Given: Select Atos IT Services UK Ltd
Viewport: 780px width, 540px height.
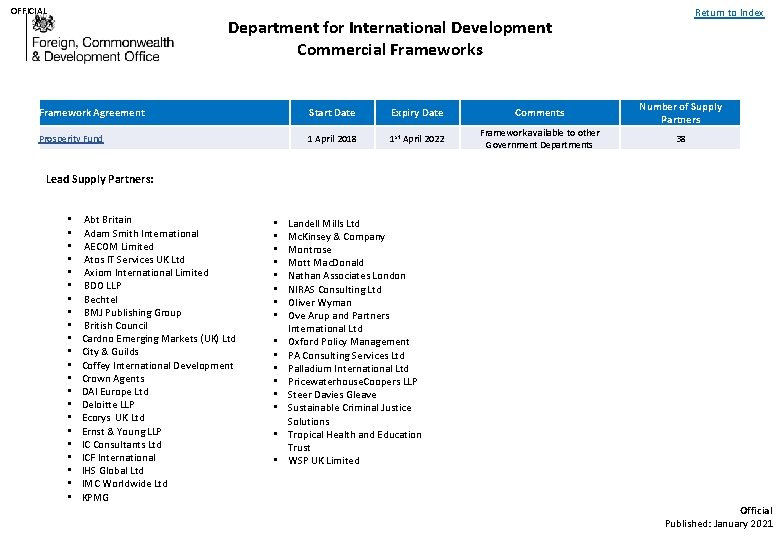Looking at the screenshot, I should (134, 260).
